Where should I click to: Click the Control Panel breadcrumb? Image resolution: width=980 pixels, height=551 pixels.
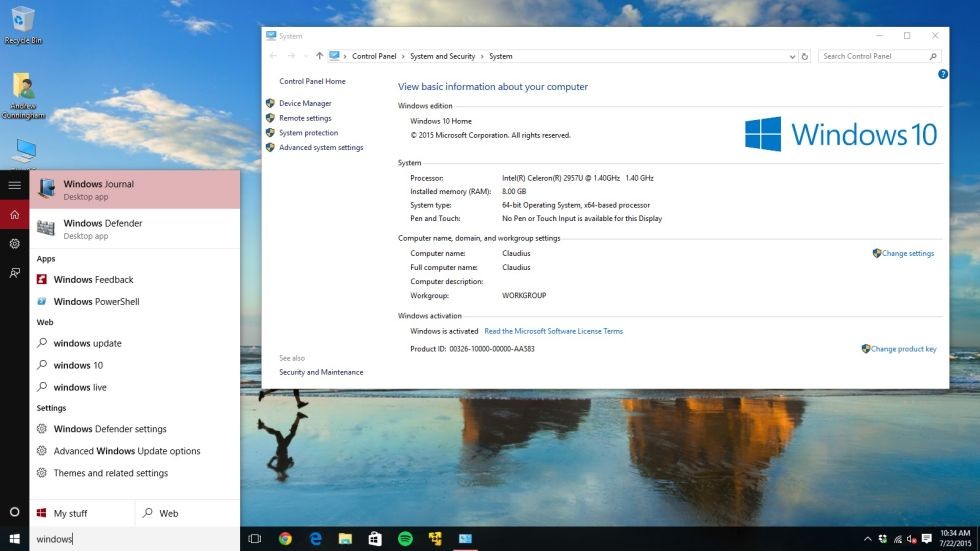tap(374, 56)
